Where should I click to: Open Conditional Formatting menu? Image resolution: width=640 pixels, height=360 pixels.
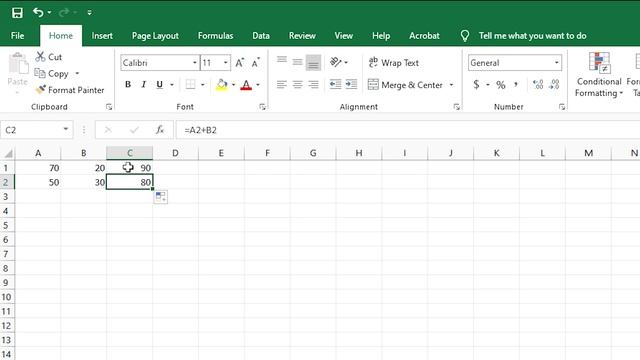599,75
